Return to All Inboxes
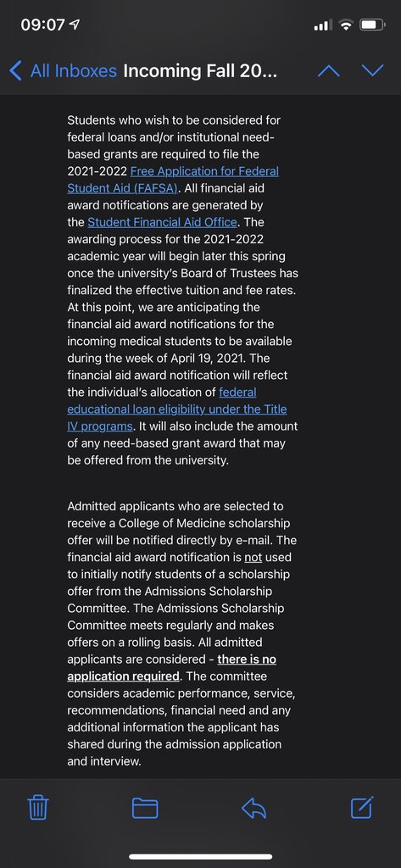The image size is (401, 868). [x=74, y=71]
